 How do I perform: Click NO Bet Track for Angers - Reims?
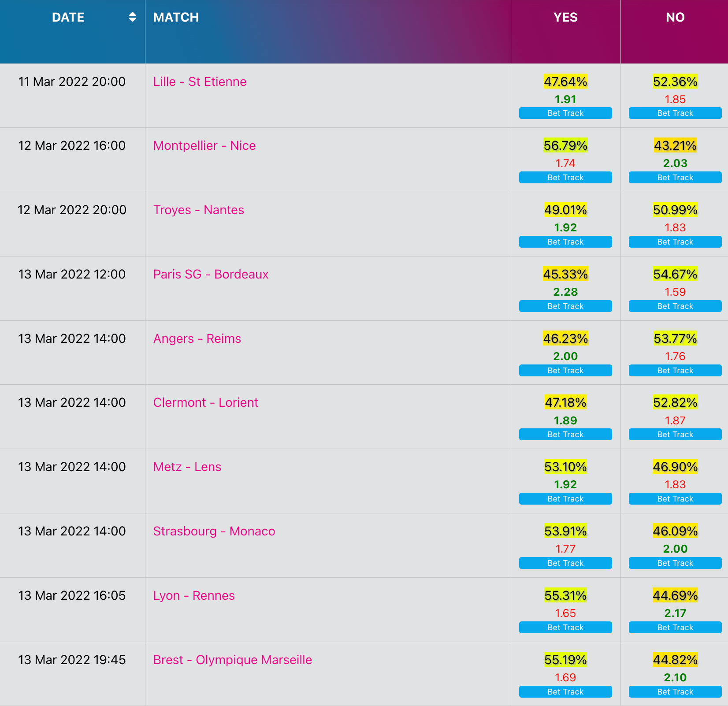[x=675, y=371]
